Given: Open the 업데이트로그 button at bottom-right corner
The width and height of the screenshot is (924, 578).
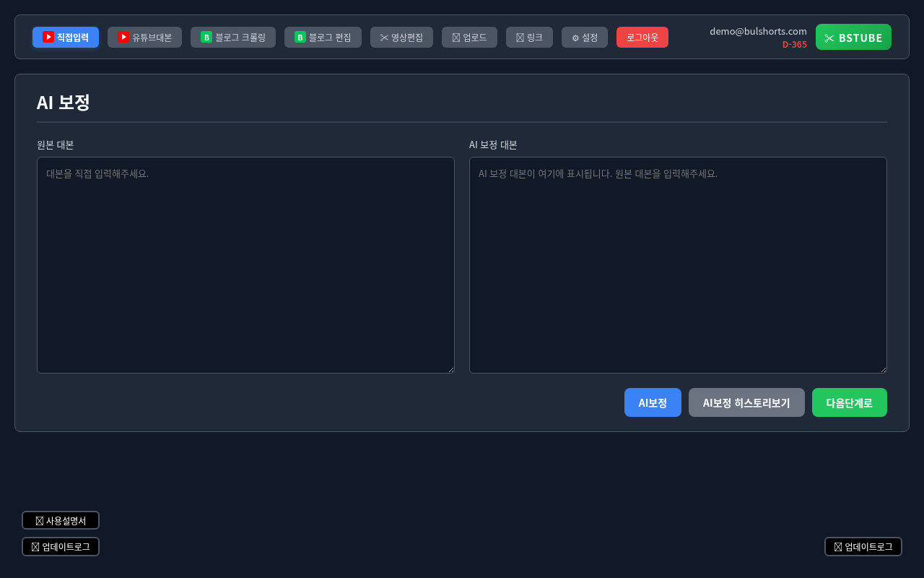Looking at the screenshot, I should click(863, 547).
